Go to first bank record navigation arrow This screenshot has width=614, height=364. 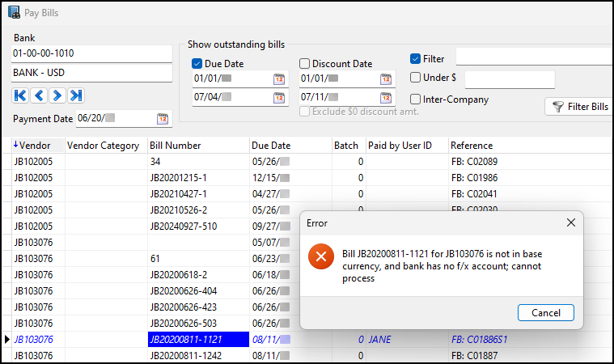point(20,95)
